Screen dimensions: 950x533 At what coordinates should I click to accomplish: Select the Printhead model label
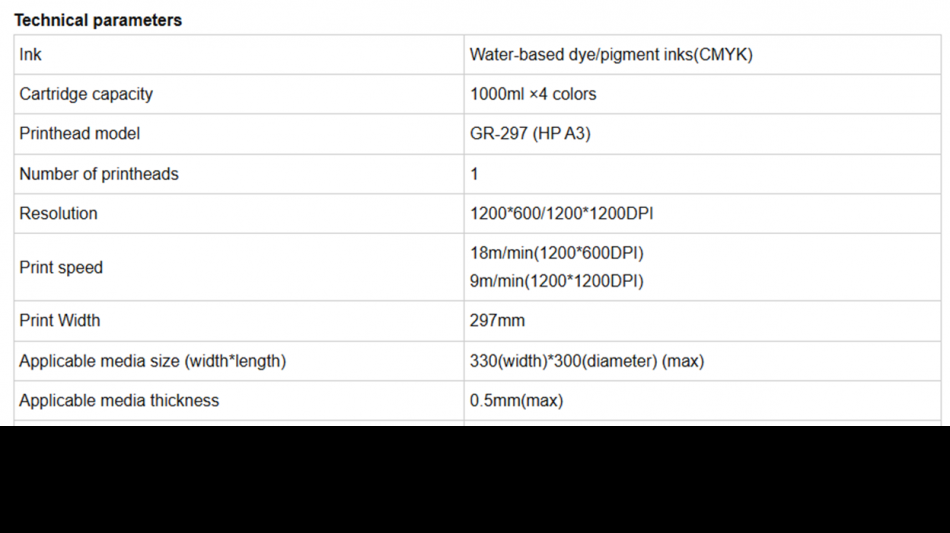(x=79, y=133)
